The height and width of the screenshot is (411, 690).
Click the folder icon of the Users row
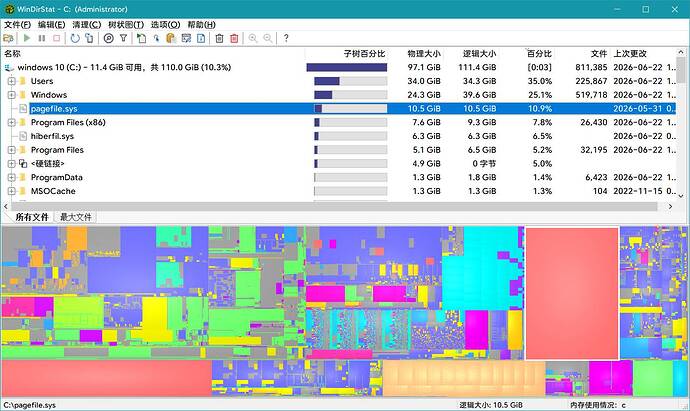click(x=23, y=81)
